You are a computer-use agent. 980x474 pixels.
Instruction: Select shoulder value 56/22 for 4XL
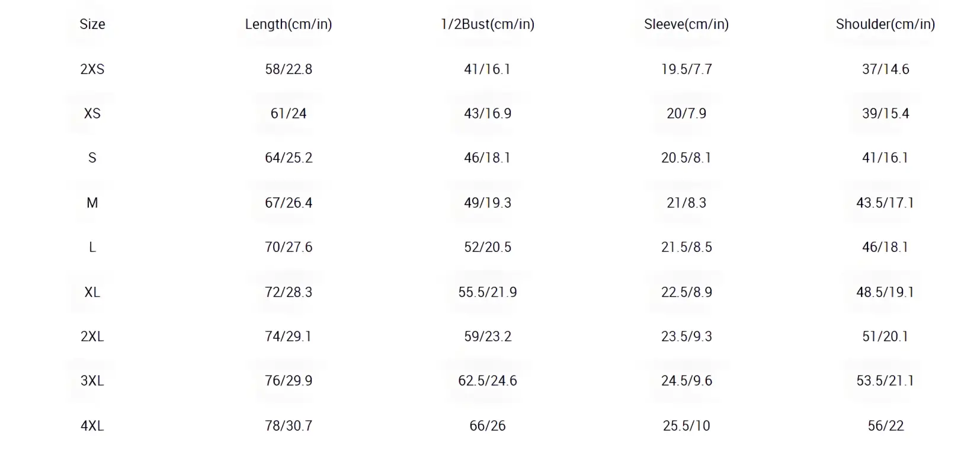pyautogui.click(x=885, y=425)
